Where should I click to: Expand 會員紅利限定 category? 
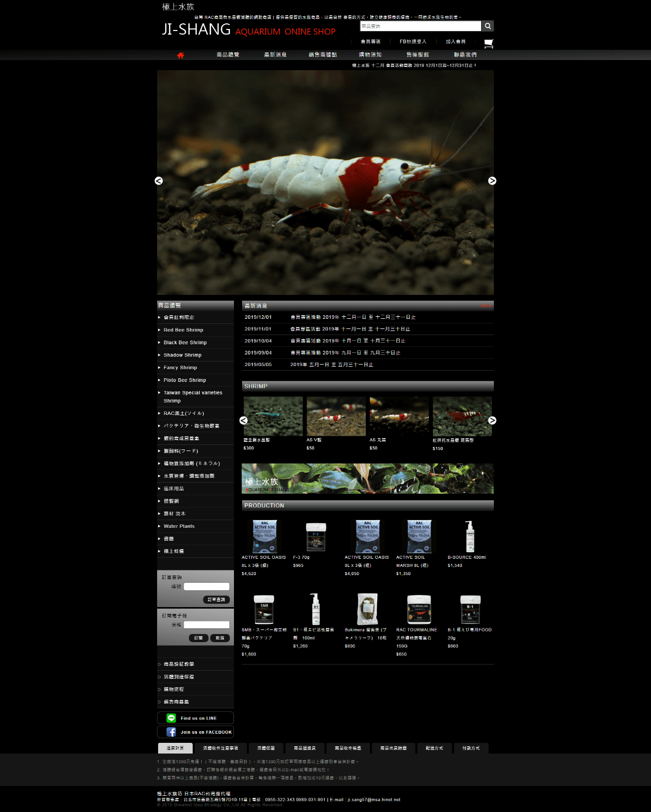[179, 317]
